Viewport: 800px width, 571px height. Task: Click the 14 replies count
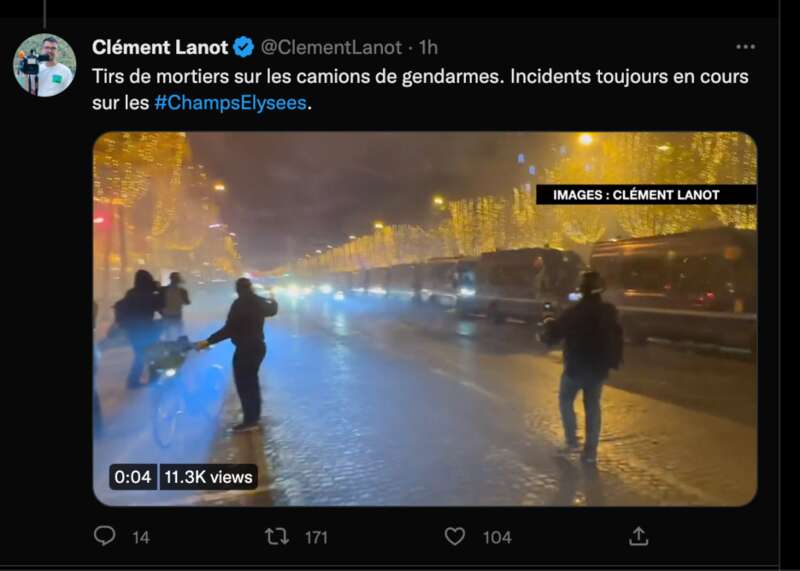[141, 537]
